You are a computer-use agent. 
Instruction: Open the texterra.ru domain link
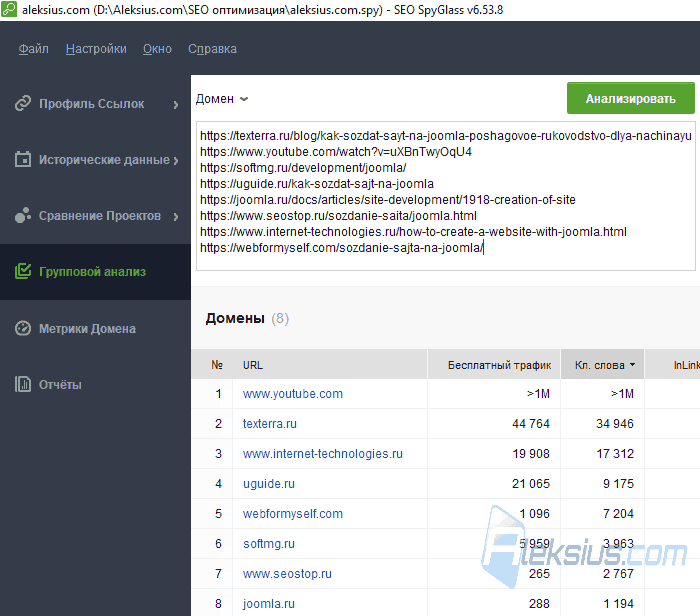tap(270, 424)
